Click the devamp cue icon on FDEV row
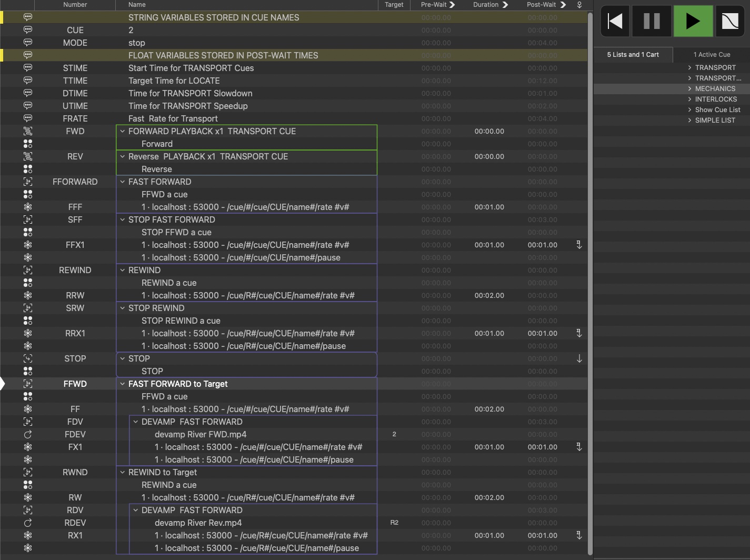The image size is (750, 560). tap(28, 434)
